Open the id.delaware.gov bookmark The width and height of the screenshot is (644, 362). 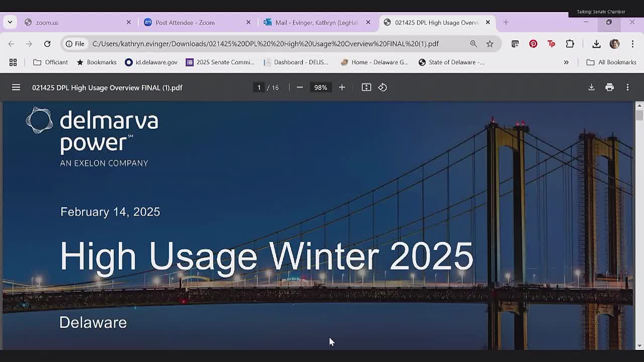point(151,62)
